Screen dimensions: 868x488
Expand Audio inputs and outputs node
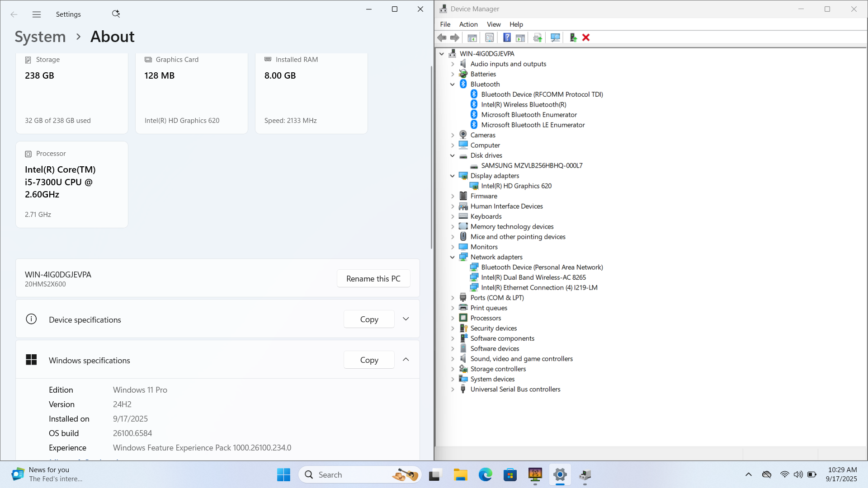click(x=453, y=64)
